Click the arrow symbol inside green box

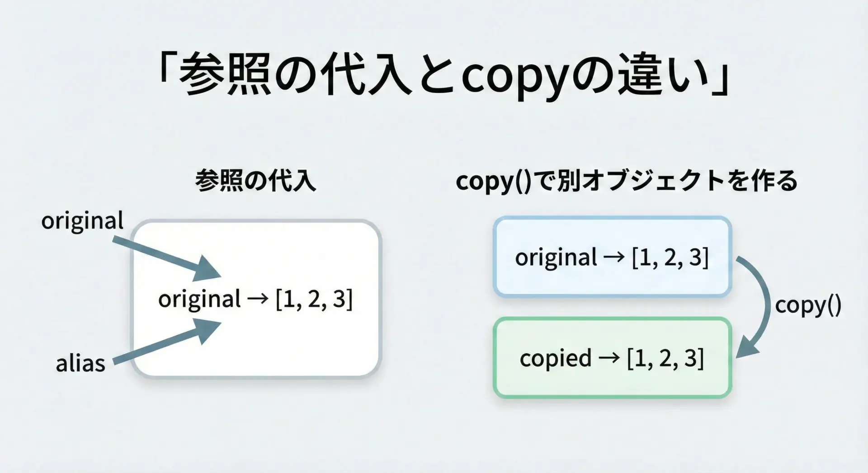(x=609, y=358)
